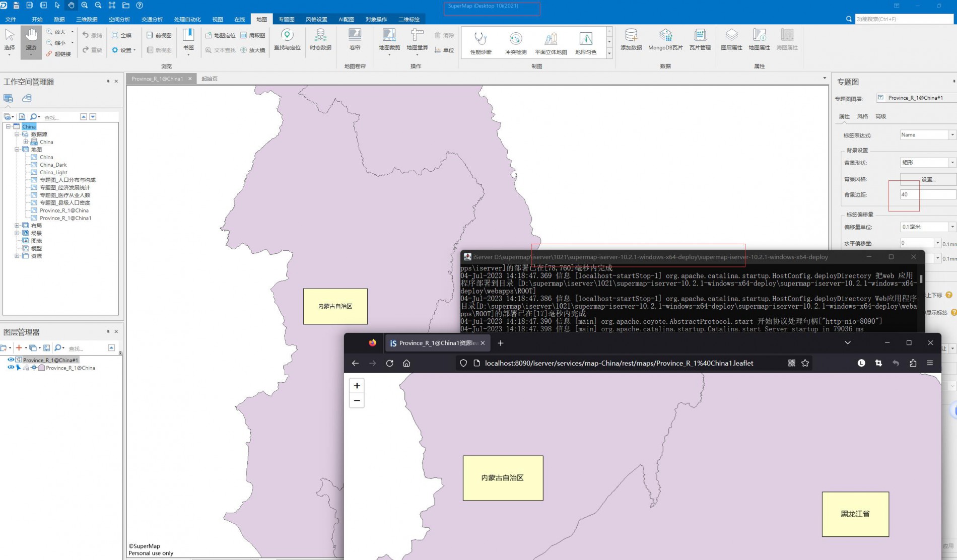Image resolution: width=957 pixels, height=560 pixels.
Task: Toggle selectable state of the Province_R_1@China layer
Action: 19,368
